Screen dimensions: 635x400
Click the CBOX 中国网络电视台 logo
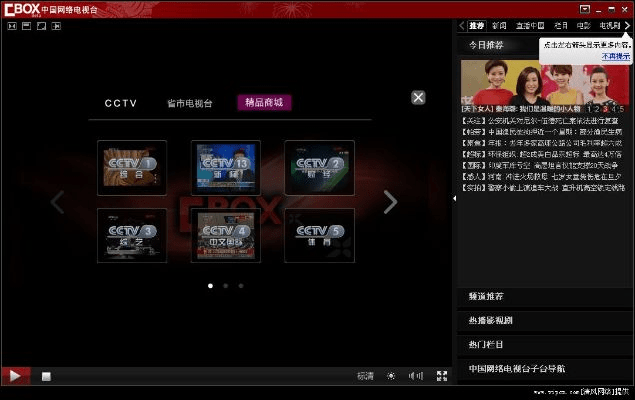point(51,9)
